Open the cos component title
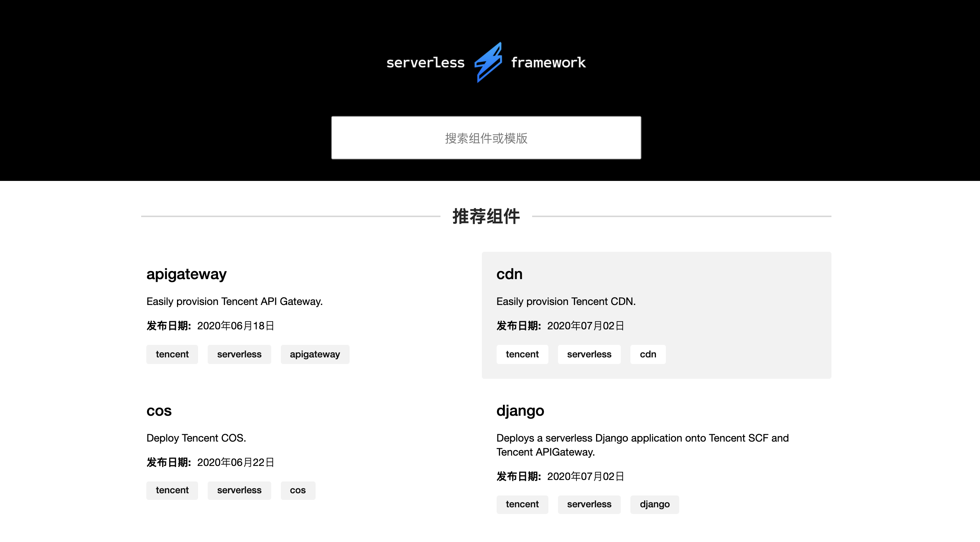This screenshot has height=542, width=980. pyautogui.click(x=159, y=411)
